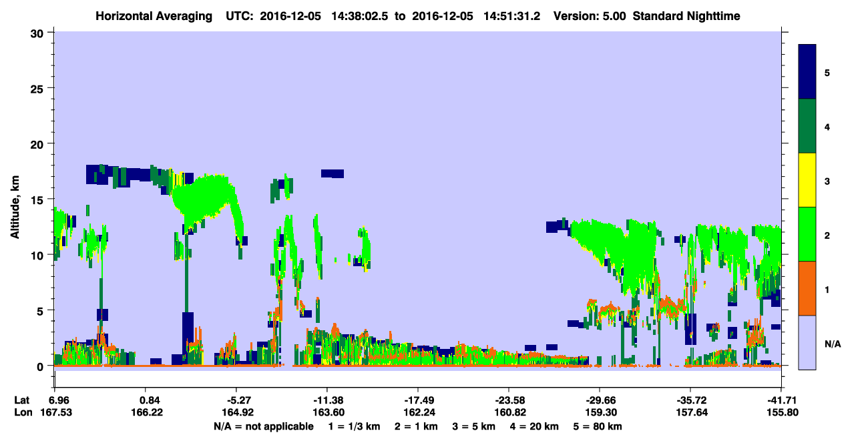Click the dark green level 4 colorbar segment
Image resolution: width=868 pixels, height=445 pixels.
click(807, 126)
